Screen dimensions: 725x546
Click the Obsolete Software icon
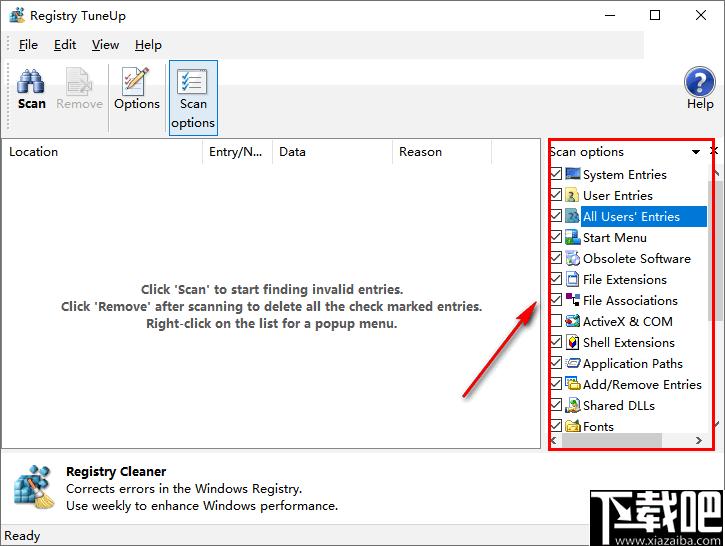[x=572, y=258]
